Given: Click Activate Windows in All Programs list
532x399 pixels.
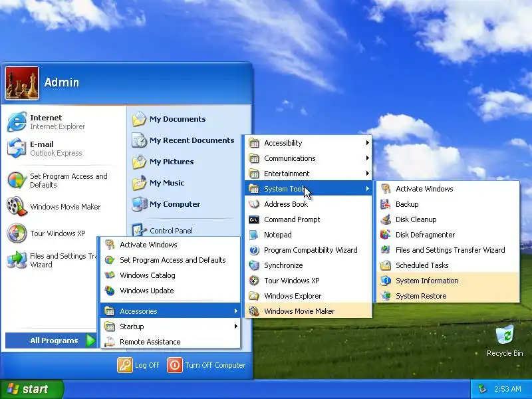Looking at the screenshot, I should (x=170, y=245).
